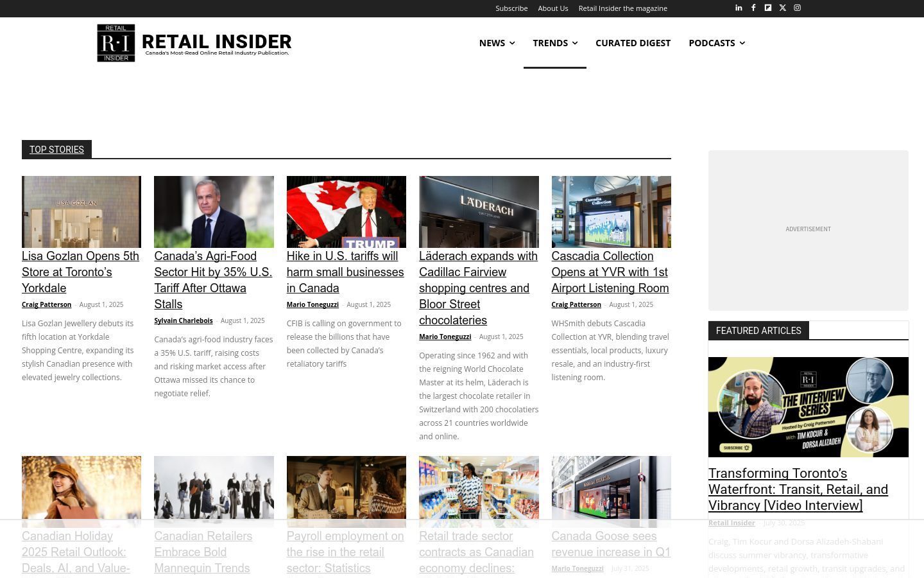
Task: Click the Subscribe link in top bar
Action: pyautogui.click(x=511, y=8)
